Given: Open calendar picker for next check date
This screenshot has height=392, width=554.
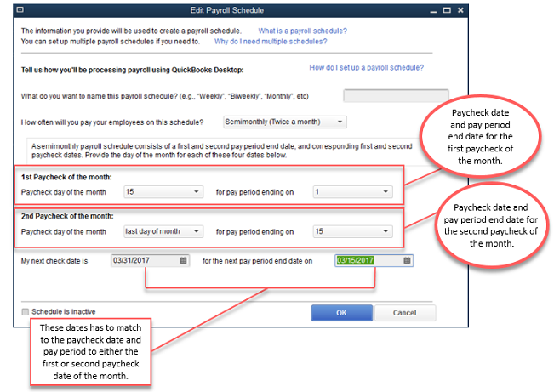Looking at the screenshot, I should point(183,261).
